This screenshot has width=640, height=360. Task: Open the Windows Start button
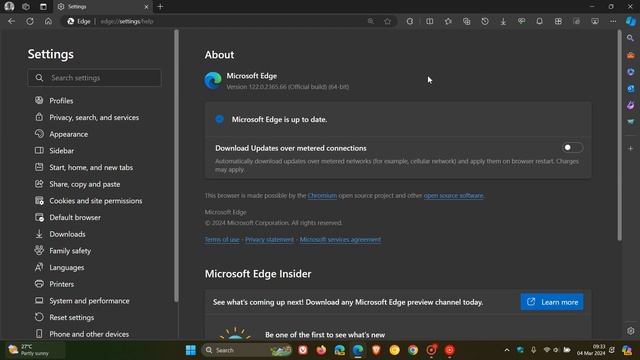(x=191, y=350)
